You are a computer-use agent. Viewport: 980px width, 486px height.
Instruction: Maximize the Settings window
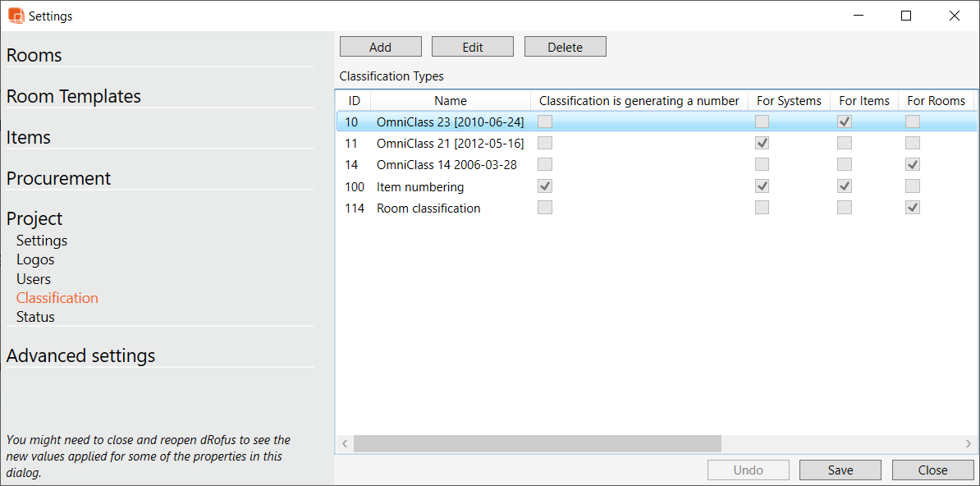[905, 16]
